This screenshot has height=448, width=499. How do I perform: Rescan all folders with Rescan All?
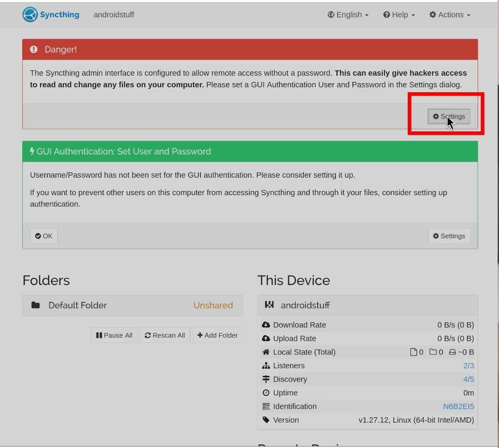coord(165,335)
